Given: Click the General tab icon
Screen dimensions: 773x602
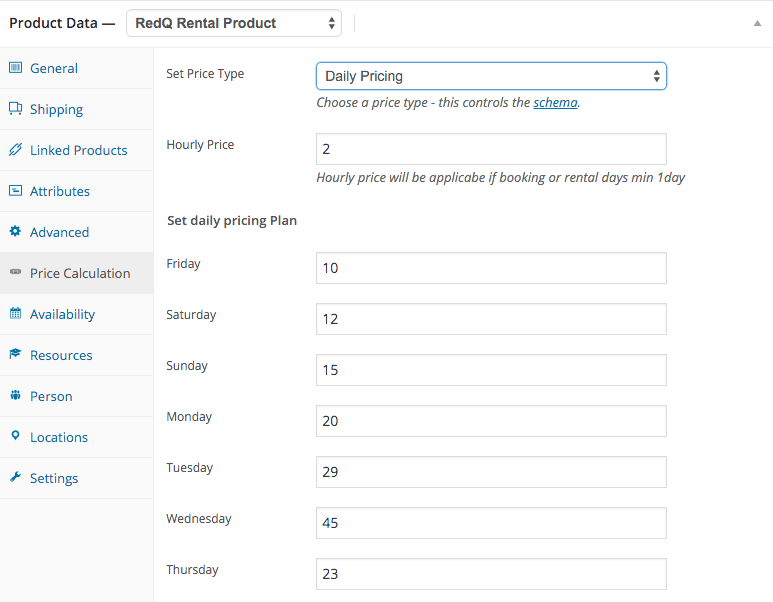Looking at the screenshot, I should (15, 68).
